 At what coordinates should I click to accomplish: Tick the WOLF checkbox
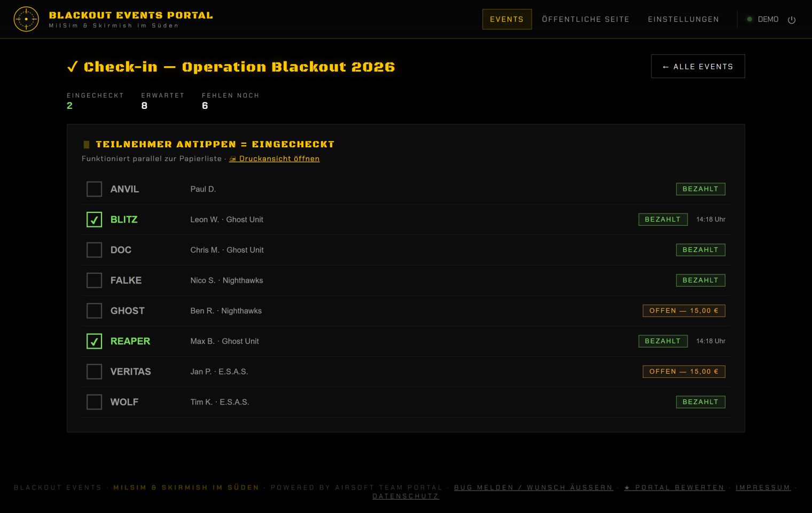click(x=94, y=402)
